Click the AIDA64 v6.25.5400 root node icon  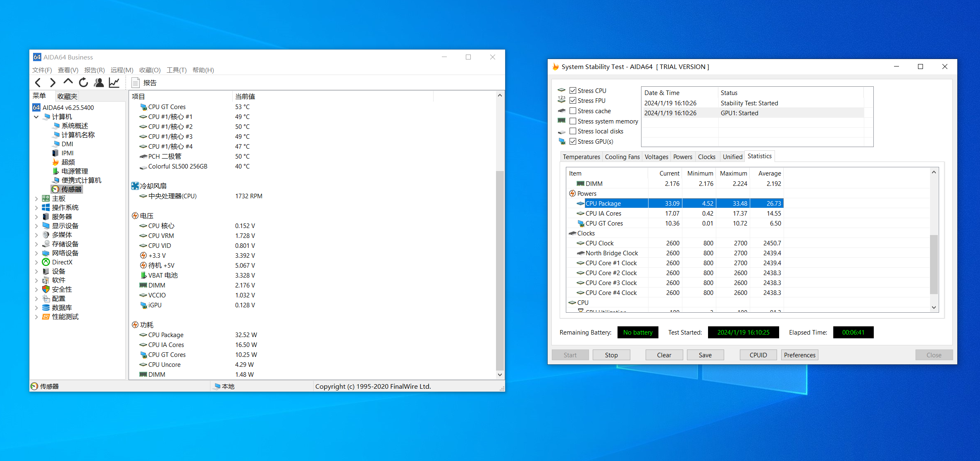point(36,108)
